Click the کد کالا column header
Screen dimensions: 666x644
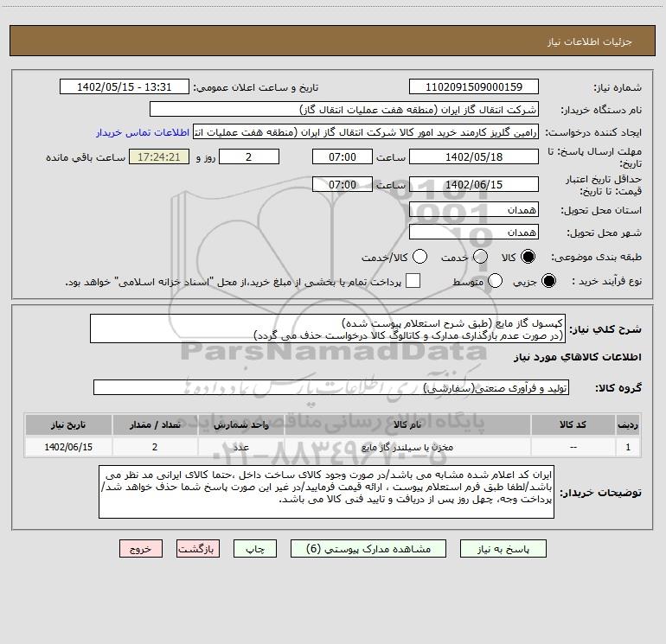click(573, 424)
